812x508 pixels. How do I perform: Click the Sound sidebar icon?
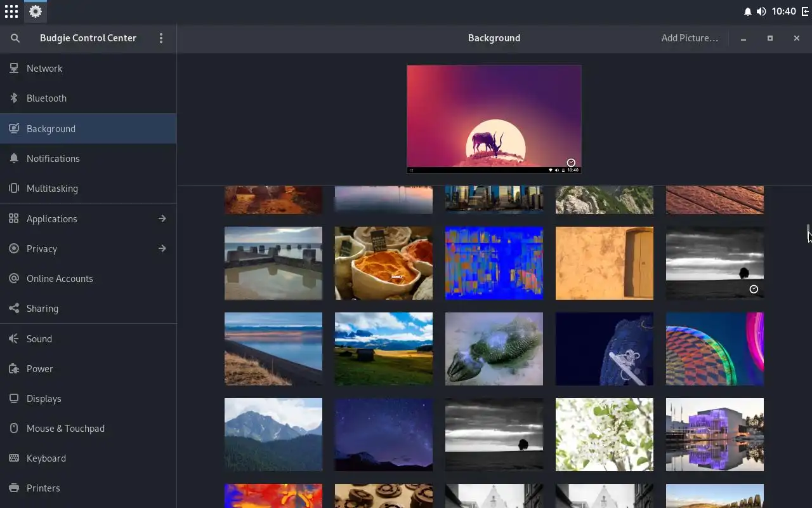(14, 338)
